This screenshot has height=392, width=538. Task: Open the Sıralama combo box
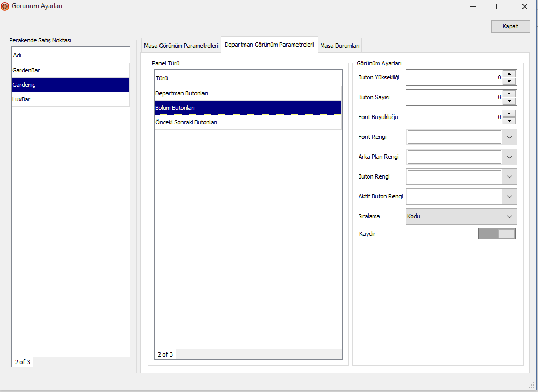coord(461,216)
